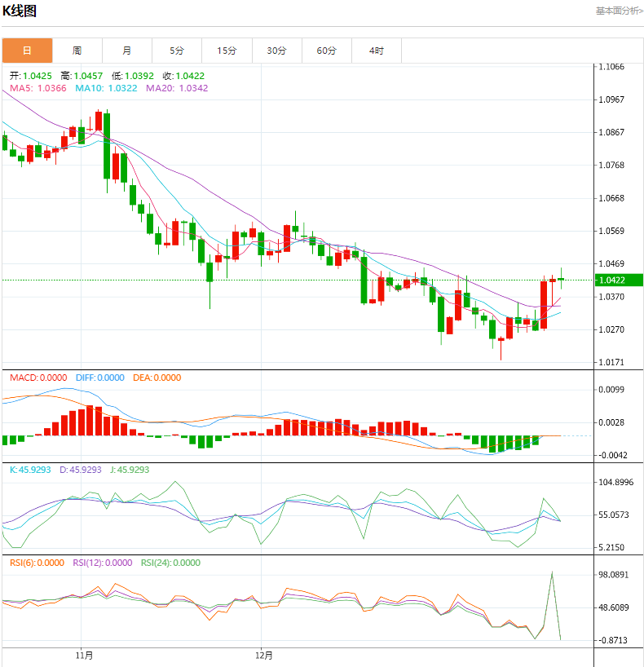Open the 60分 timeframe tab

click(327, 51)
